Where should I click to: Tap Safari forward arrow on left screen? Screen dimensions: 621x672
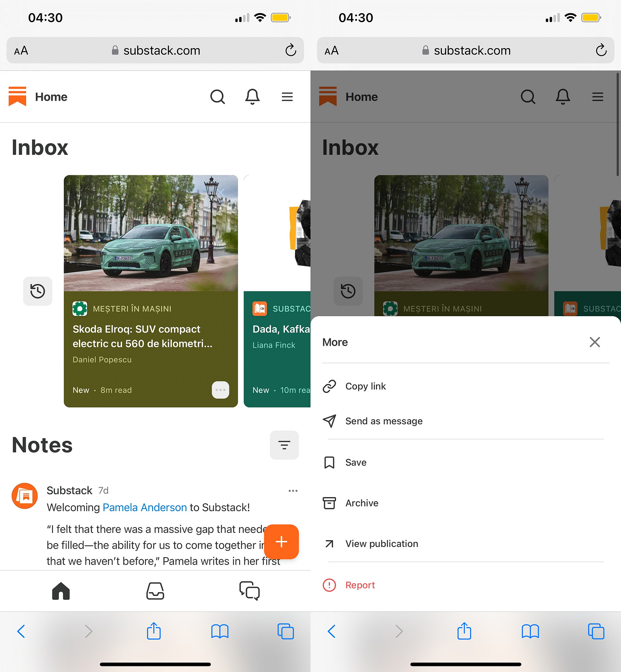[x=88, y=631]
